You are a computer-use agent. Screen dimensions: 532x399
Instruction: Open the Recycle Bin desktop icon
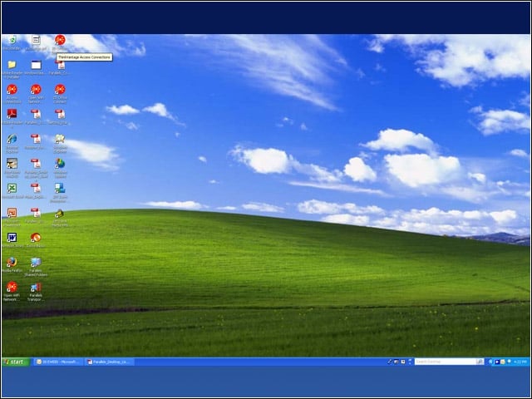(x=12, y=40)
